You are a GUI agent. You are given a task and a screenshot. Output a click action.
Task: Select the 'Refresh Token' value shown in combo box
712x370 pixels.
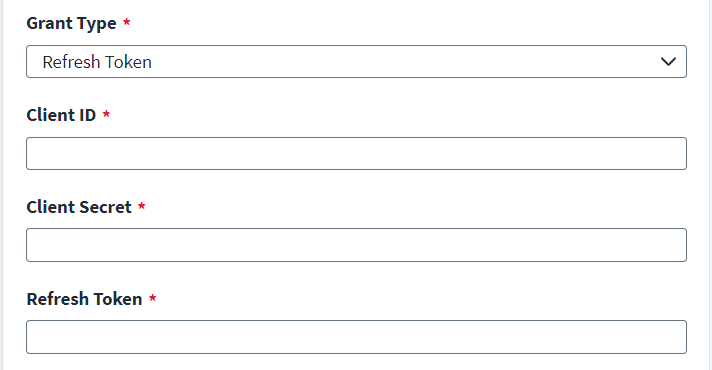tap(97, 62)
